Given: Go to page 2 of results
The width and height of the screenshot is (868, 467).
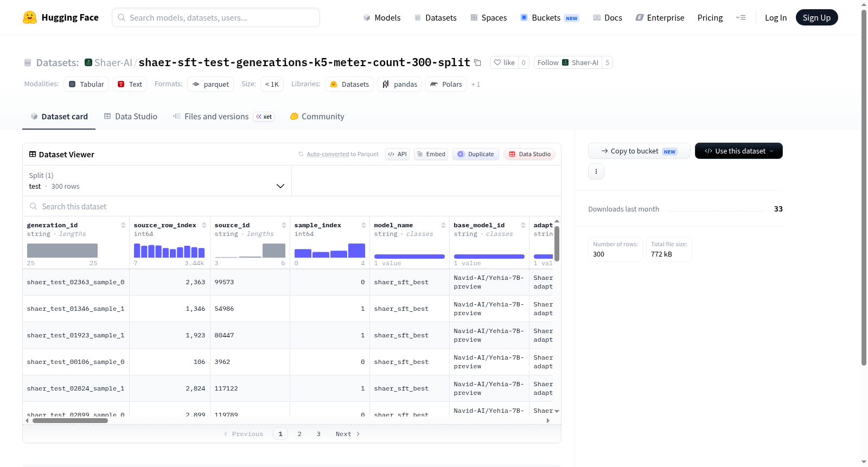Looking at the screenshot, I should 299,434.
